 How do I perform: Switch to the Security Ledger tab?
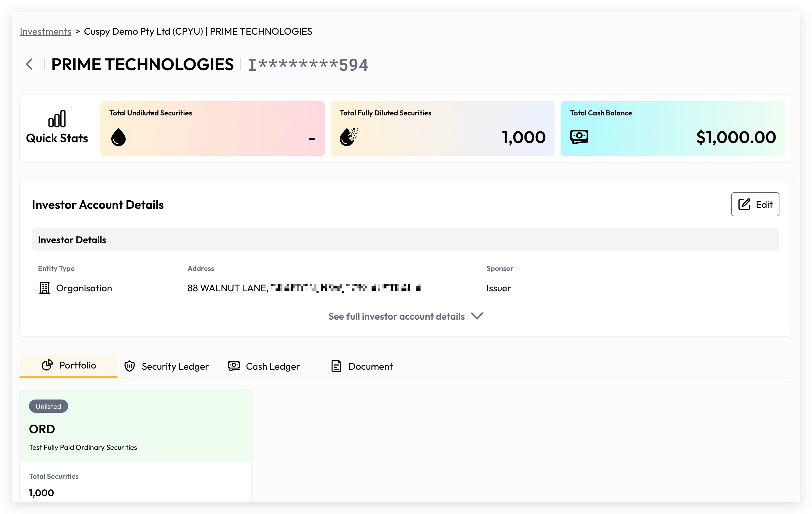point(167,366)
